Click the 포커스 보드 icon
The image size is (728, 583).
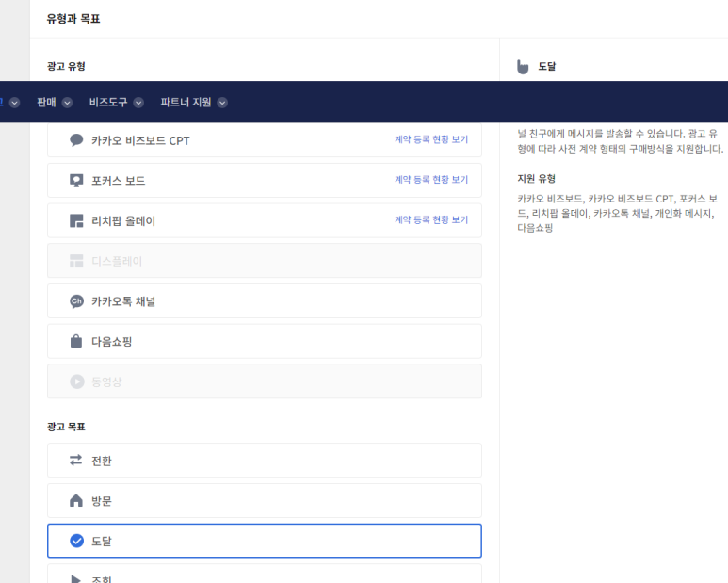[76, 181]
